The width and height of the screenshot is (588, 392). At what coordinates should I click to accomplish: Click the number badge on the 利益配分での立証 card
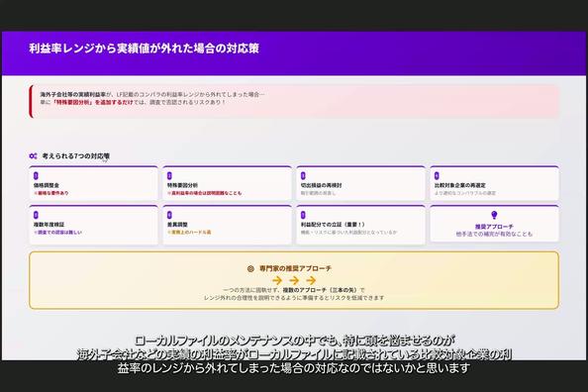[303, 215]
